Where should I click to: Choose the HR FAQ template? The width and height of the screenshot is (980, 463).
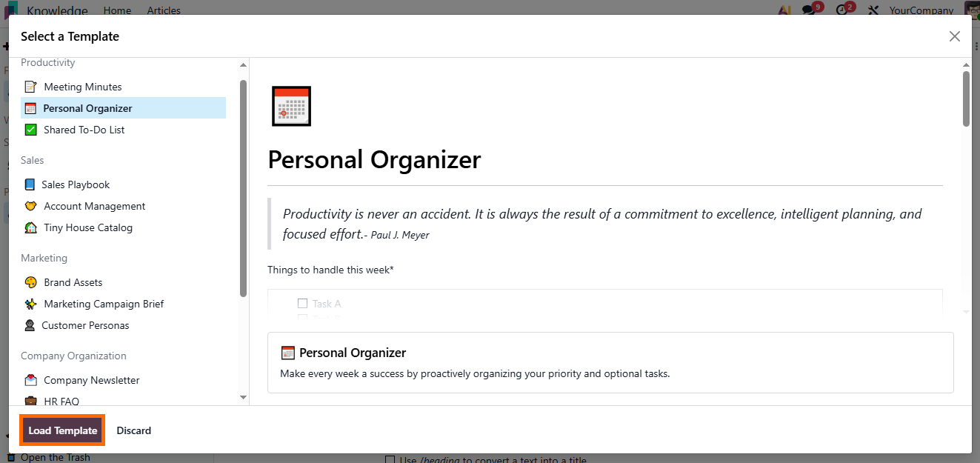61,401
